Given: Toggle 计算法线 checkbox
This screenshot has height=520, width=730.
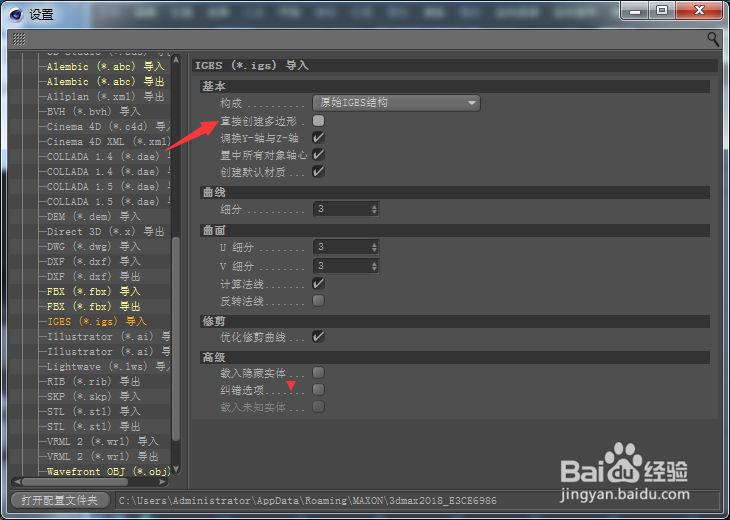Looking at the screenshot, I should tap(318, 284).
